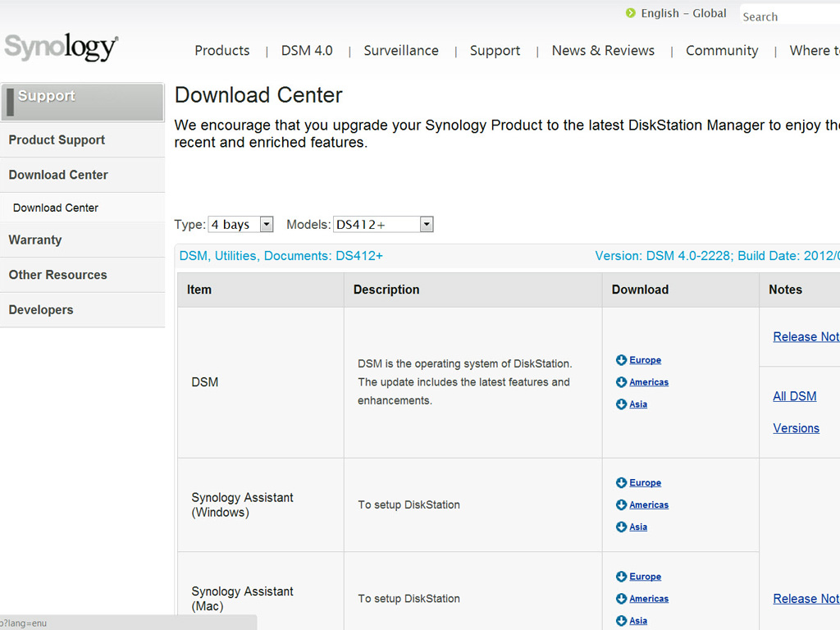The width and height of the screenshot is (840, 630).
Task: Select the bold Download Center sidebar section
Action: (83, 175)
